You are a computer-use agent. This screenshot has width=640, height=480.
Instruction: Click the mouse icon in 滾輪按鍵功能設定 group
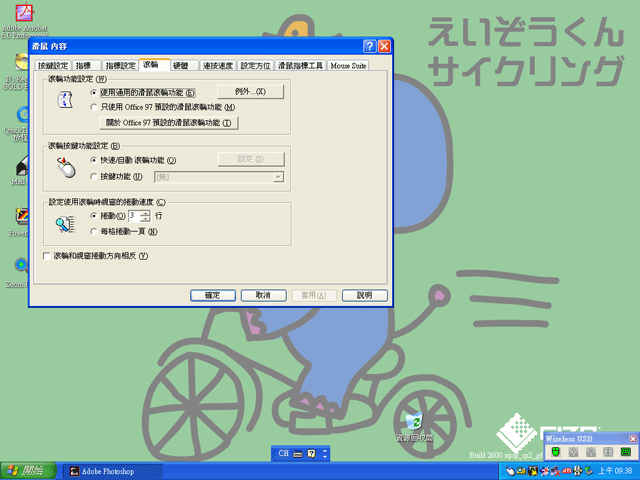pyautogui.click(x=66, y=167)
